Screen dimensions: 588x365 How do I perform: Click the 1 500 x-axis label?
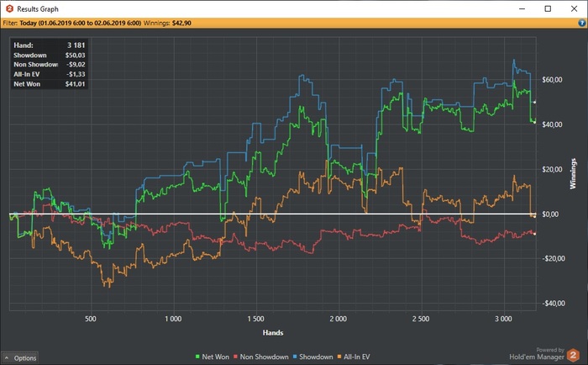[255, 319]
